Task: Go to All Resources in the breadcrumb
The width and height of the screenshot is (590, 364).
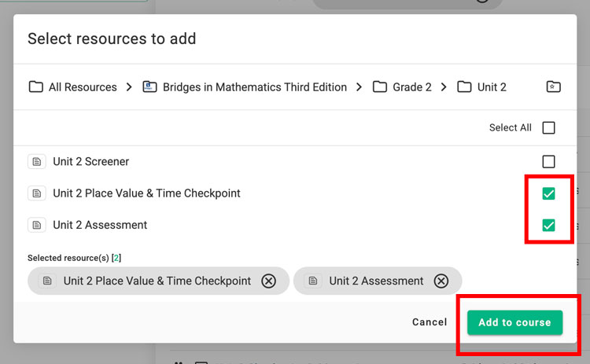Action: click(83, 87)
